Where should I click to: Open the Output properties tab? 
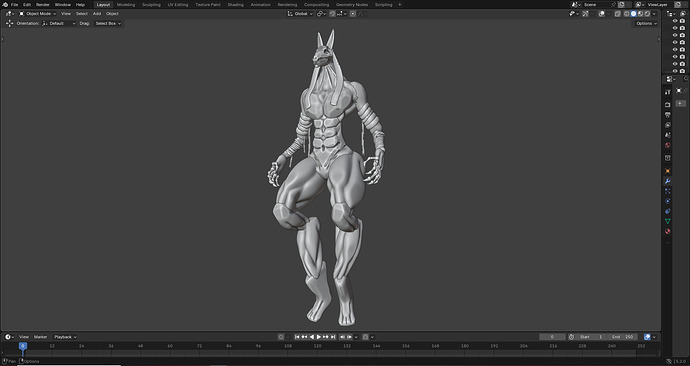pyautogui.click(x=668, y=115)
